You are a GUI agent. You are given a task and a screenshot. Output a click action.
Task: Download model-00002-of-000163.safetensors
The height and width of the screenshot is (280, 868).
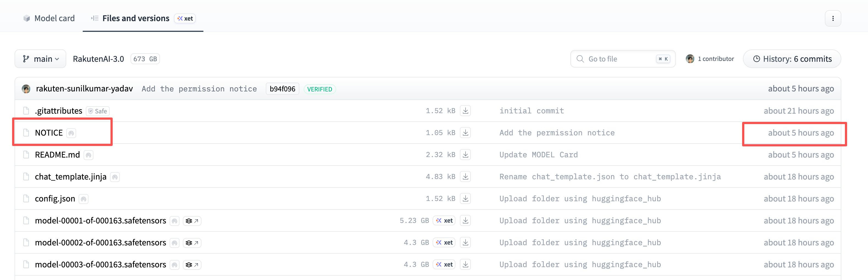click(465, 242)
